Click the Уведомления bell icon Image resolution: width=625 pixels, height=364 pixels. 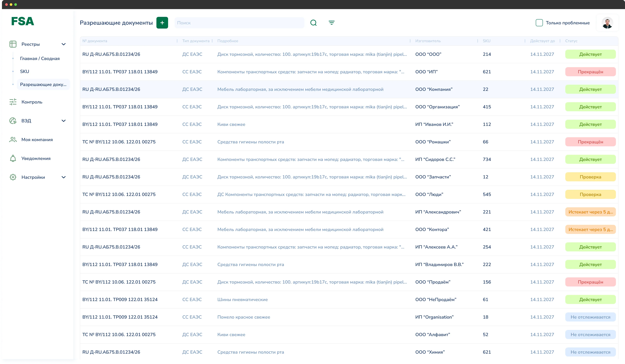coord(13,158)
